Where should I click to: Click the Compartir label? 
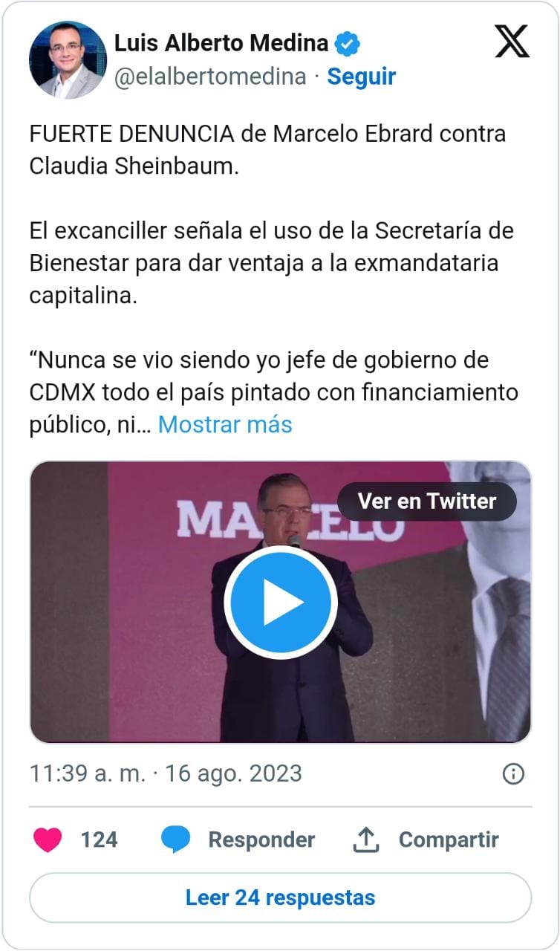(449, 840)
